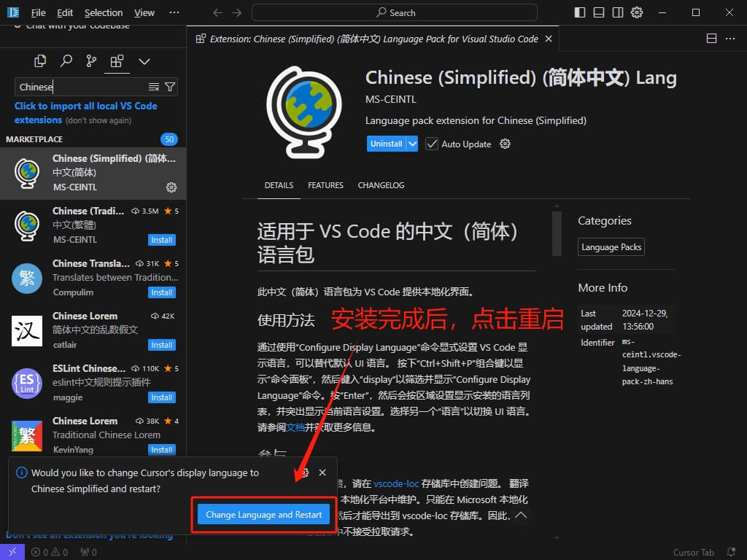Open the File menu
The height and width of the screenshot is (560, 747).
[x=38, y=13]
